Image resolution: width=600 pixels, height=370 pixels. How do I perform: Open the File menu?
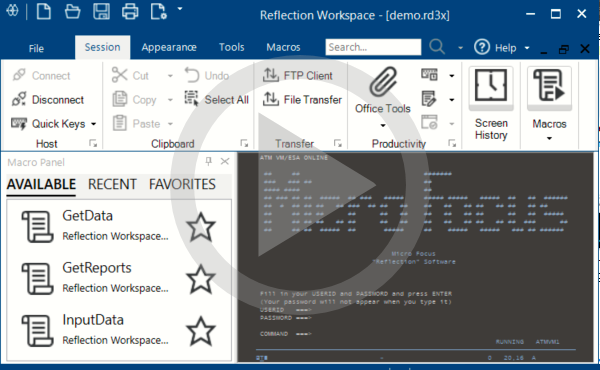pos(36,49)
